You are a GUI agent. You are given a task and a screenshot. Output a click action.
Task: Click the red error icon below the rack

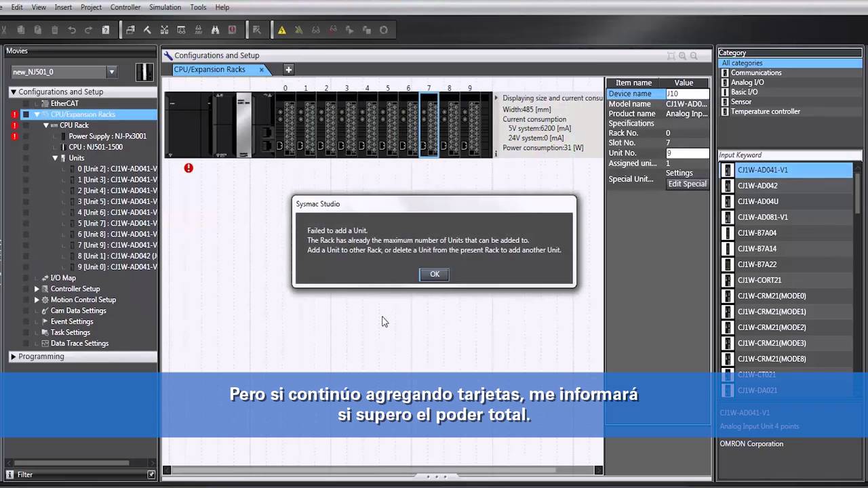click(x=189, y=167)
